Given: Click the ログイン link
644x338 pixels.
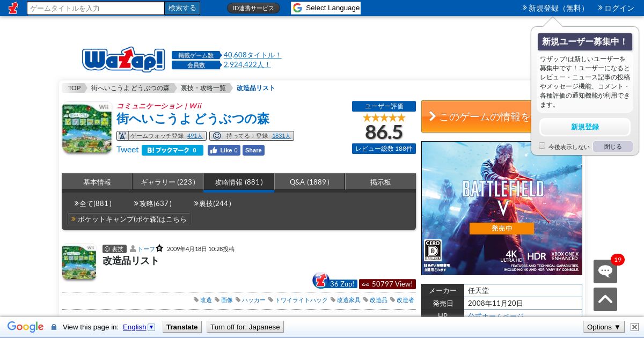Looking at the screenshot, I should (616, 8).
